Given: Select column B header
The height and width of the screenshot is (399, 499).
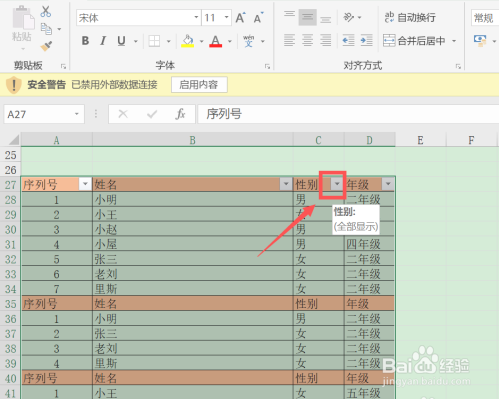Looking at the screenshot, I should (x=193, y=140).
